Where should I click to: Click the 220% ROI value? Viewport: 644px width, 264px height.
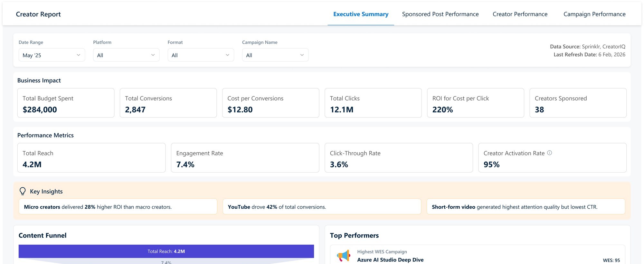[x=442, y=110]
